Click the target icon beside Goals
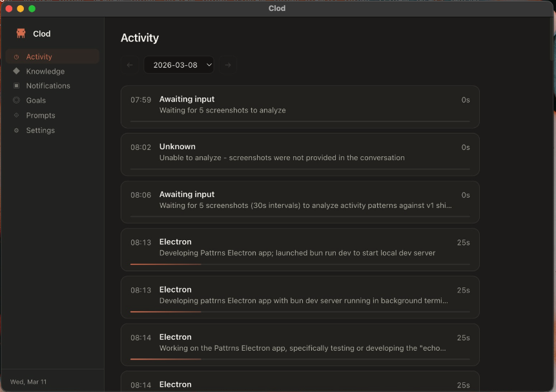The width and height of the screenshot is (556, 392). coord(16,100)
